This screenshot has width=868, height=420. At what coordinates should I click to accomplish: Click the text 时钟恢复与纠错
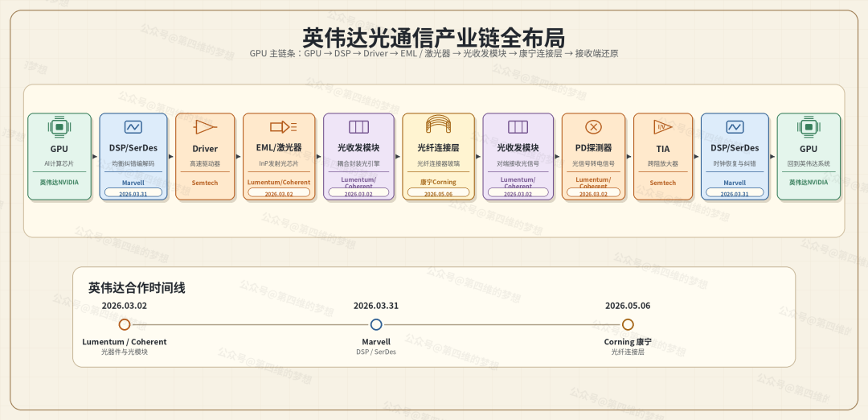[x=735, y=164]
